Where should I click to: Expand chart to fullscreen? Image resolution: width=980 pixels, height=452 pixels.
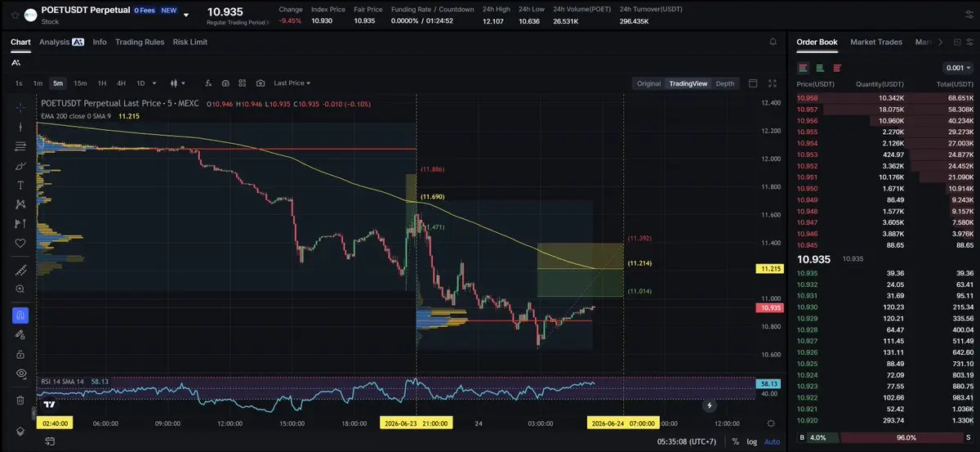coord(773,83)
